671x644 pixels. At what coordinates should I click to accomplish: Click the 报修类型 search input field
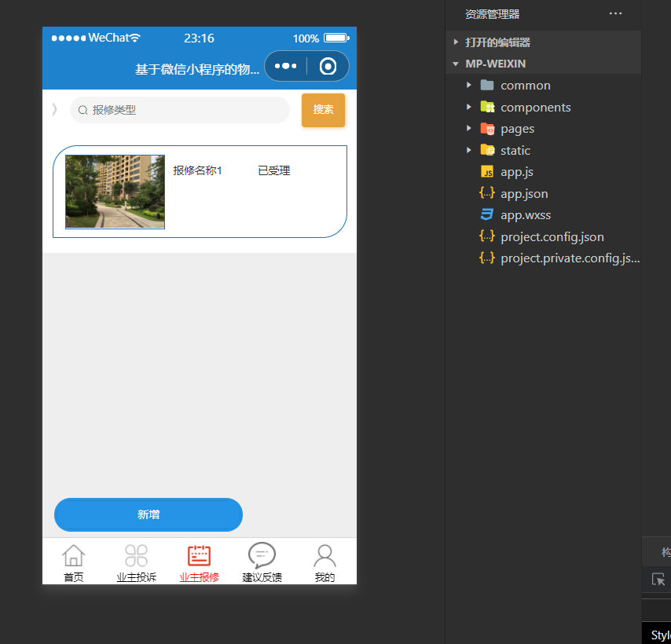(x=180, y=110)
